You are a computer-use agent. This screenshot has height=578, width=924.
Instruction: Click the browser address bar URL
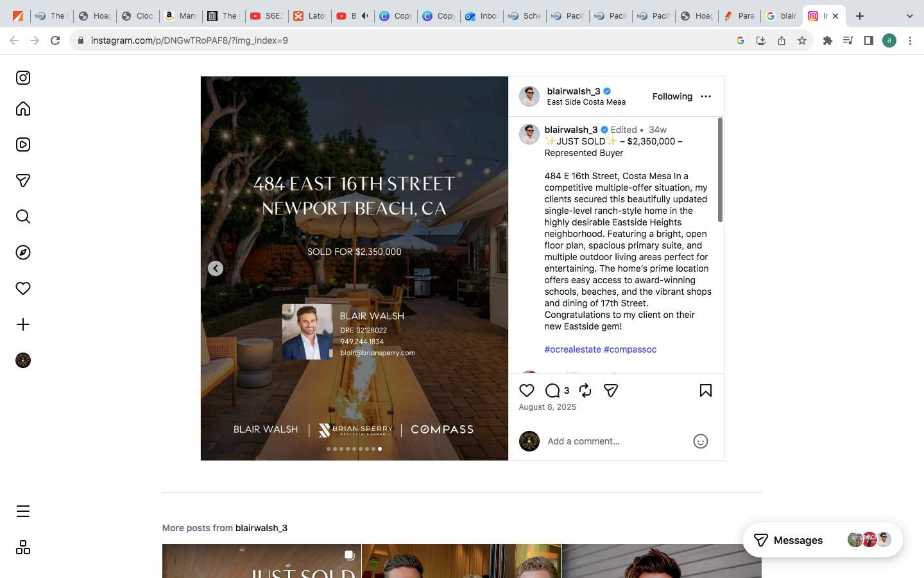click(x=189, y=40)
